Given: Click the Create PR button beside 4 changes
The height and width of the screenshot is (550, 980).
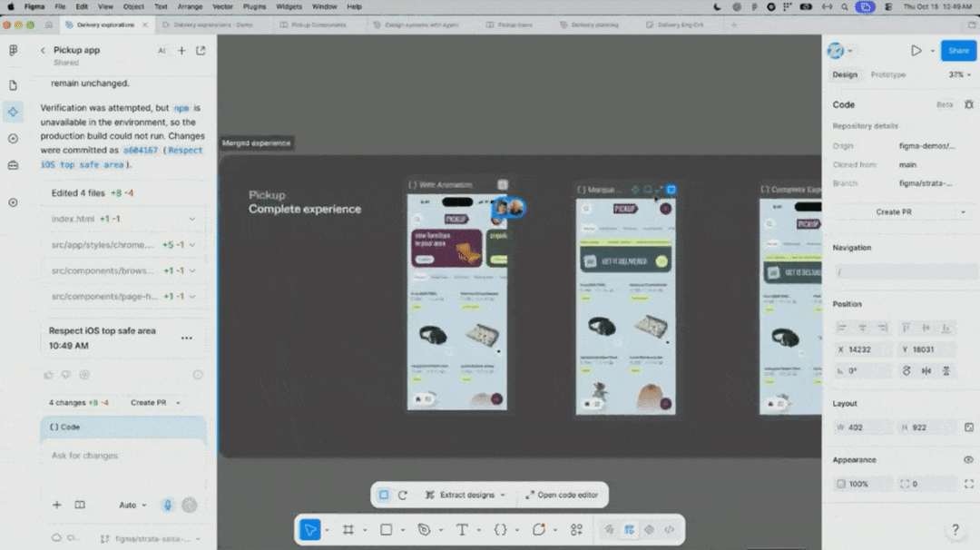Looking at the screenshot, I should point(149,403).
